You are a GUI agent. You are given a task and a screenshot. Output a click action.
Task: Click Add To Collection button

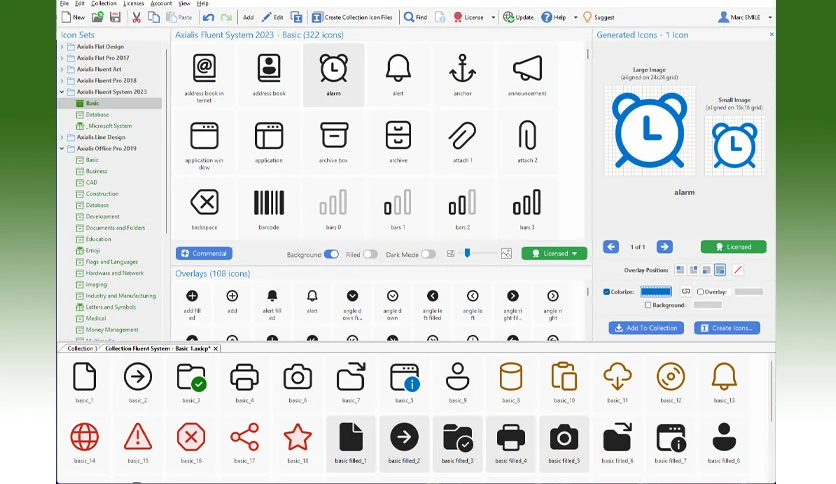[x=646, y=328]
